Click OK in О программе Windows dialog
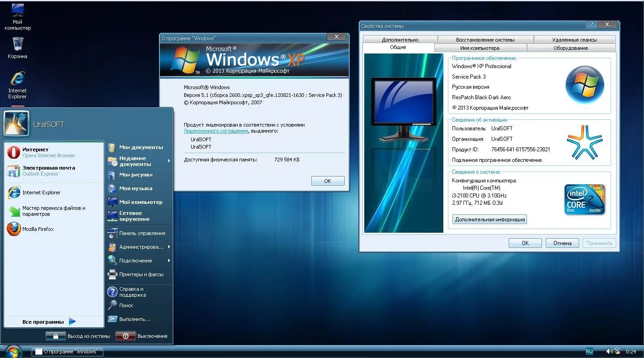Viewport: 644px width, 358px height. [328, 181]
